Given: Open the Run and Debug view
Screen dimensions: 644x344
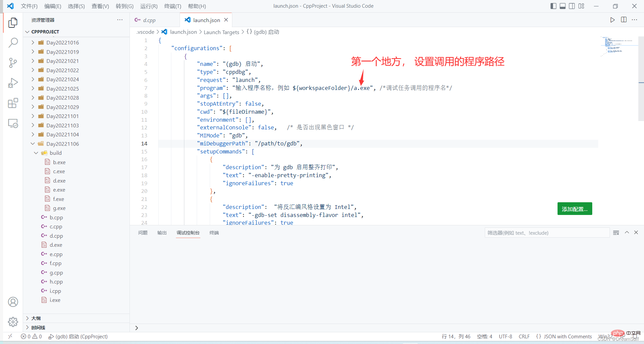Looking at the screenshot, I should pos(13,83).
